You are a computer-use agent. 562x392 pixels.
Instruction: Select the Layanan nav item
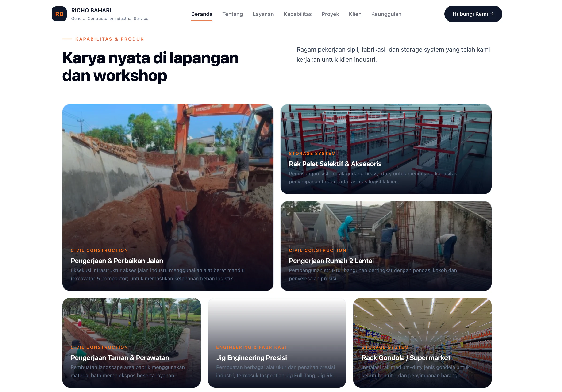[263, 14]
